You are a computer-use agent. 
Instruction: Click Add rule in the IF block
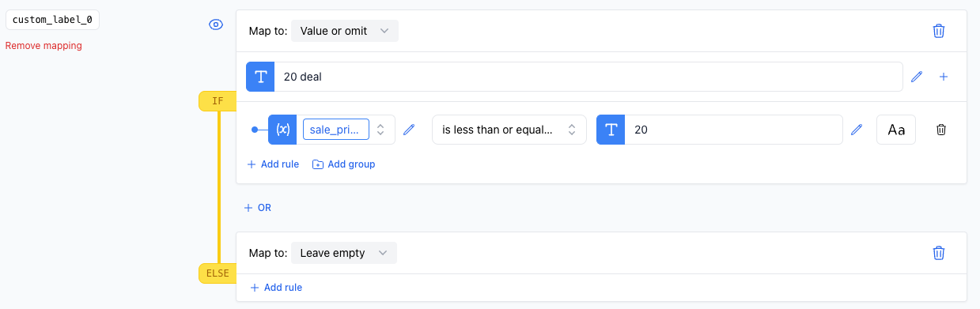pos(273,164)
